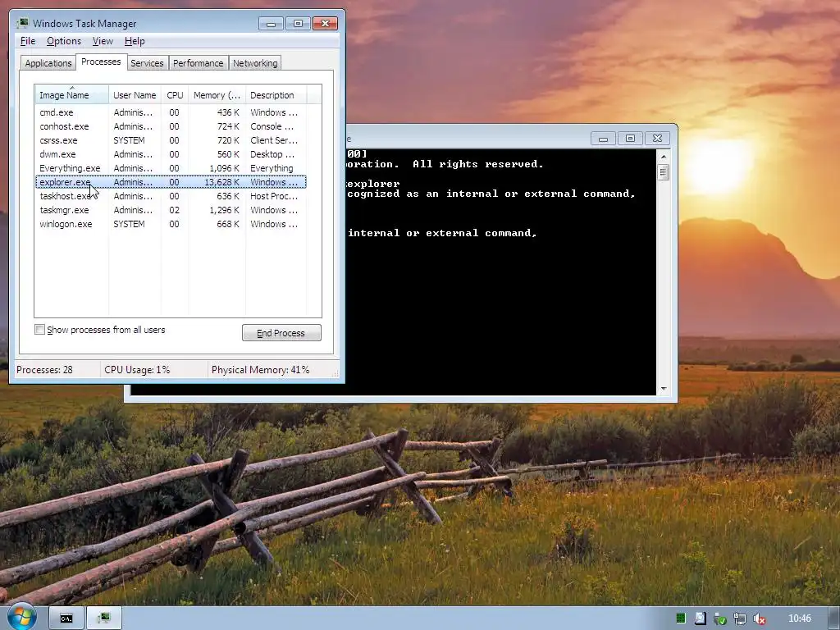Screen dimensions: 840x630
Task: Sort by Image Name column header
Action: pos(72,95)
